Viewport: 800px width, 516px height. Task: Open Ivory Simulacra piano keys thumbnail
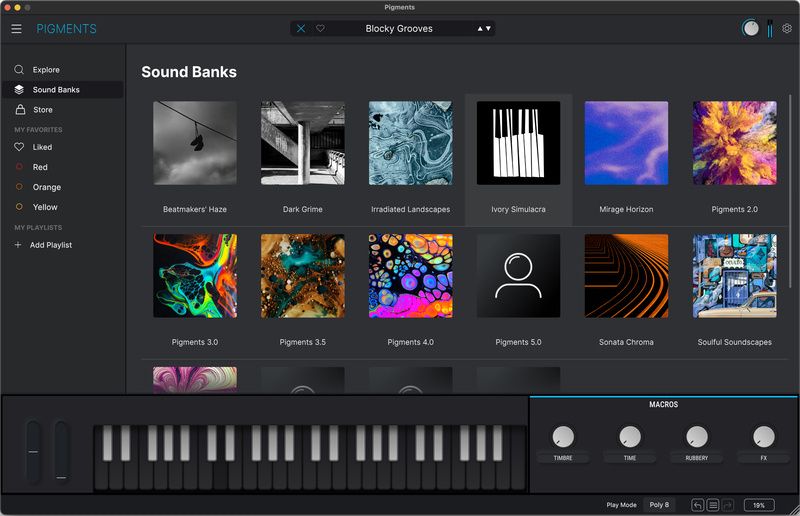coord(518,143)
